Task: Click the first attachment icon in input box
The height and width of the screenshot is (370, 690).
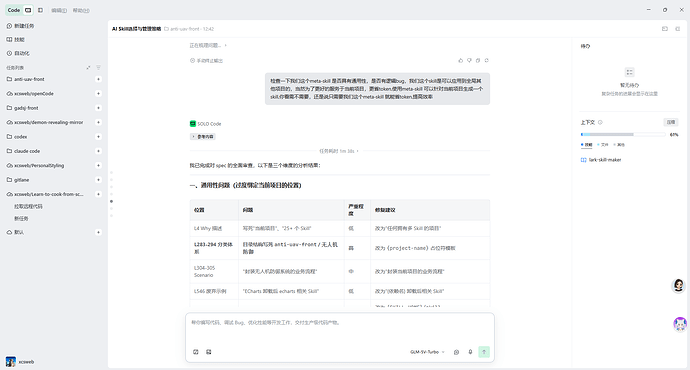Action: 196,352
